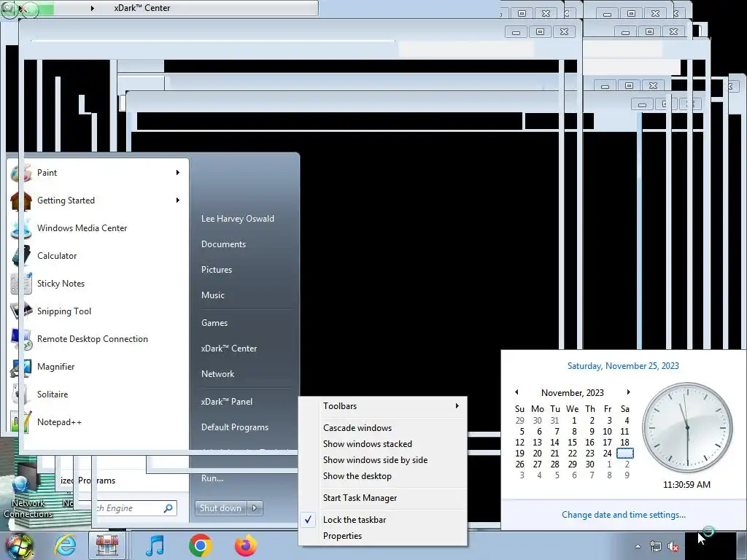
Task: Click the Saturday, November 25, 2023 date heading
Action: [x=623, y=366]
